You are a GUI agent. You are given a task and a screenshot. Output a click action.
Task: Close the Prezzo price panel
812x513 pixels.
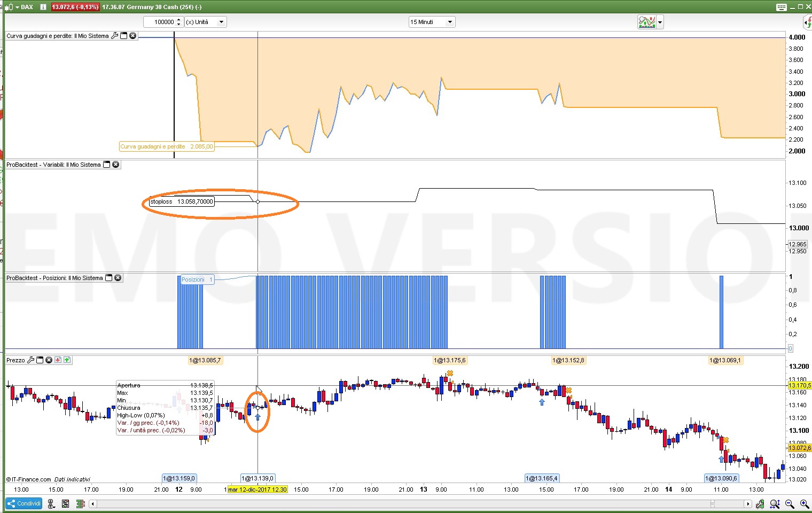point(49,360)
